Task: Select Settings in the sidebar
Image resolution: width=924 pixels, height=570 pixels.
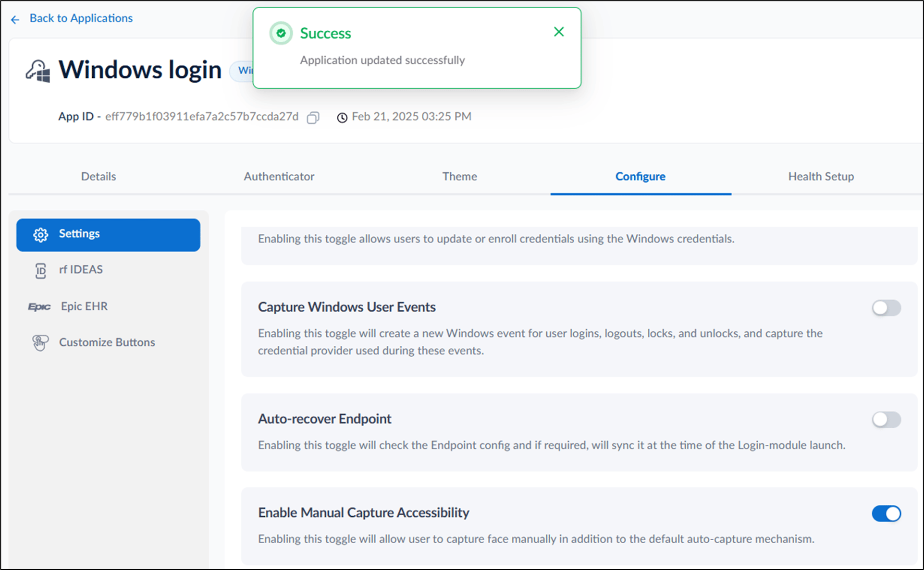Action: (x=108, y=235)
